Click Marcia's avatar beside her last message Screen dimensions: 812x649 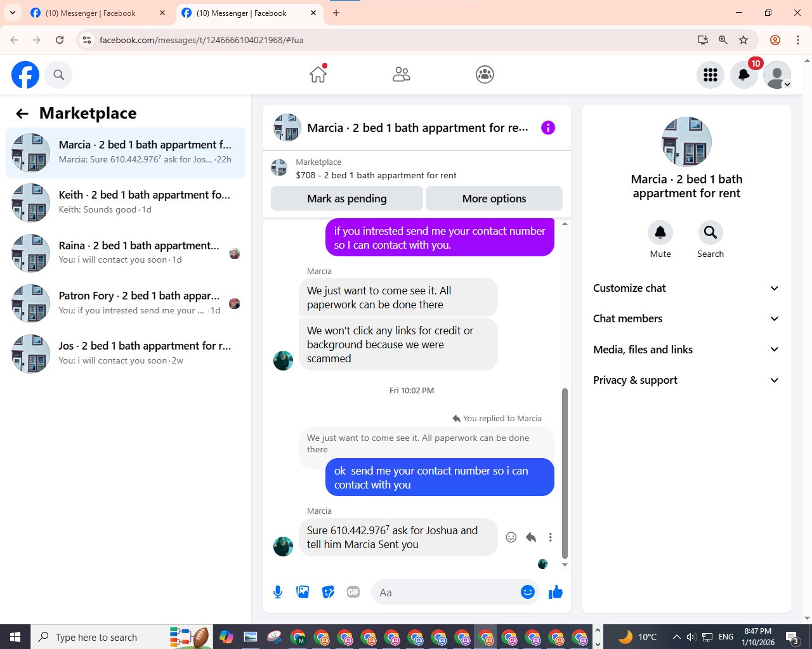click(x=283, y=546)
